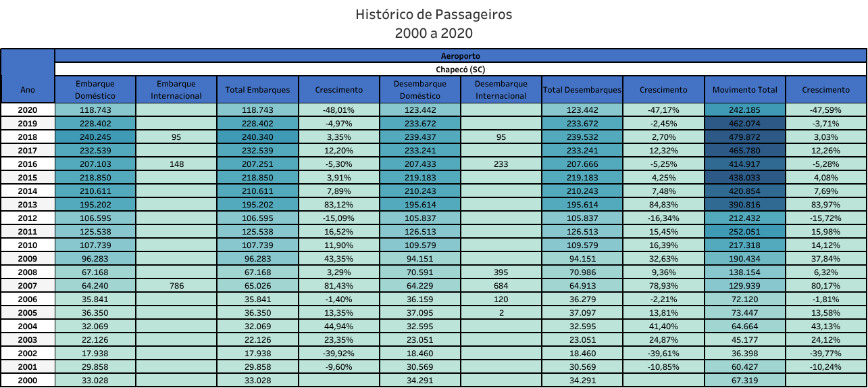This screenshot has width=868, height=388.
Task: Select the 2020 year row label
Action: pos(28,110)
